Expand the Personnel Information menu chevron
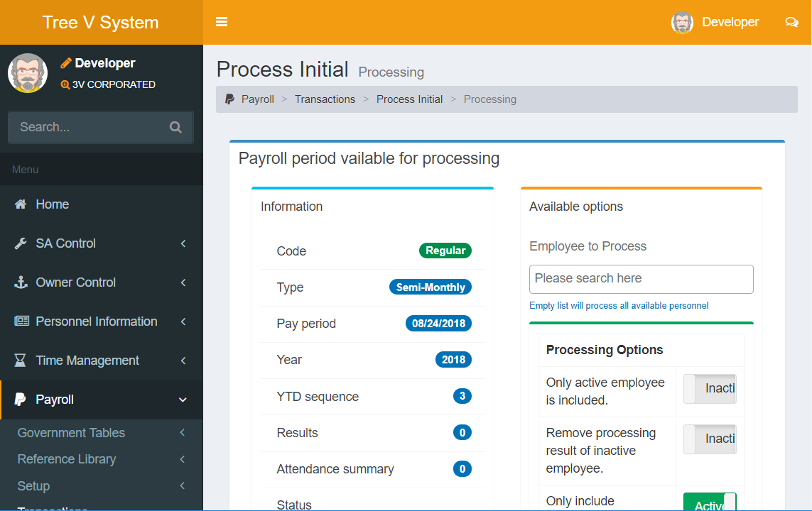Screen dimensions: 812x511 (x=183, y=322)
